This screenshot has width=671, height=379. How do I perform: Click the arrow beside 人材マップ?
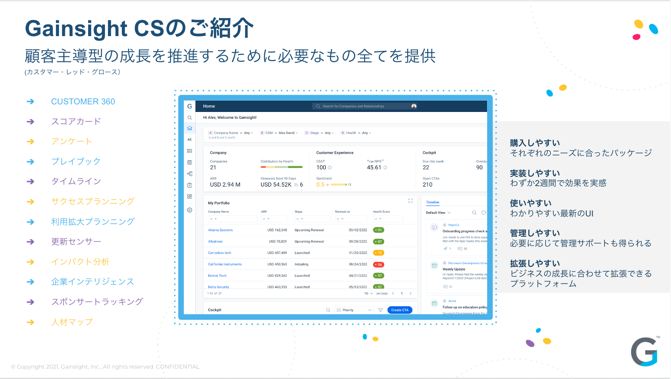click(30, 322)
